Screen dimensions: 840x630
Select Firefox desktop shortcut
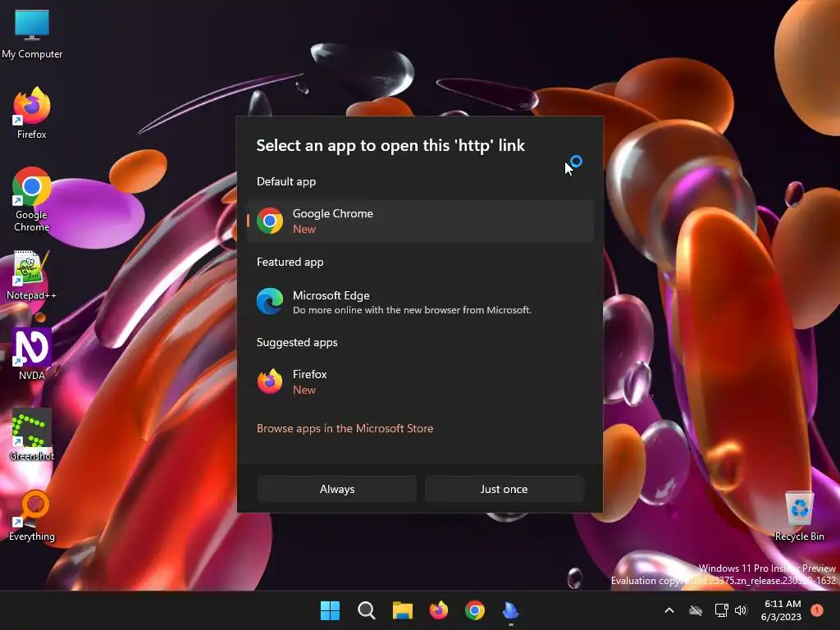click(x=32, y=113)
